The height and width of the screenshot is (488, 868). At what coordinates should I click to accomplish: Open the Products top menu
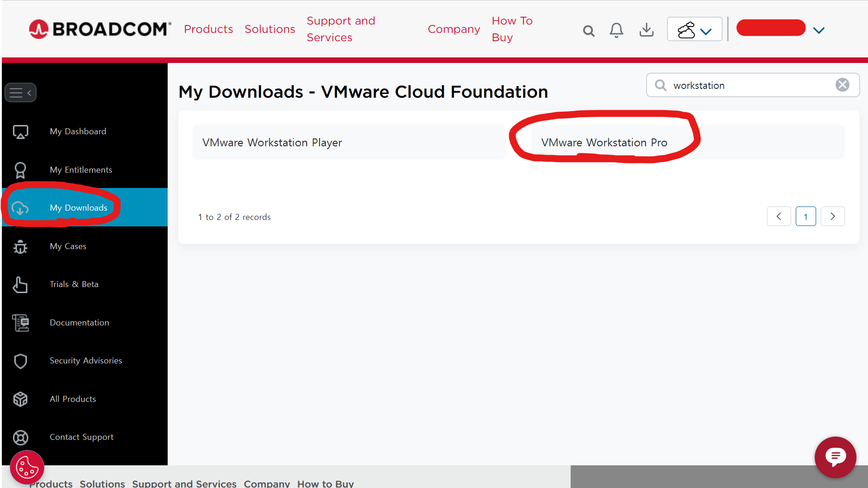[x=208, y=29]
